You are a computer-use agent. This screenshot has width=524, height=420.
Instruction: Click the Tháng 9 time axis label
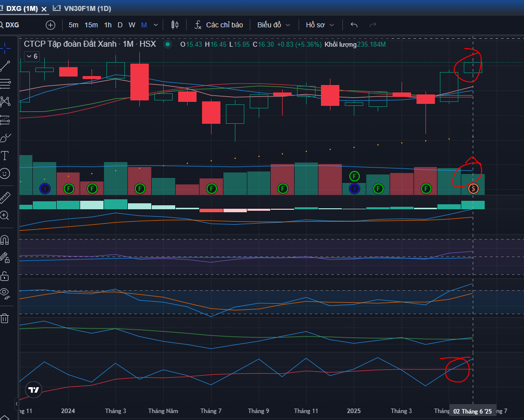pyautogui.click(x=258, y=411)
